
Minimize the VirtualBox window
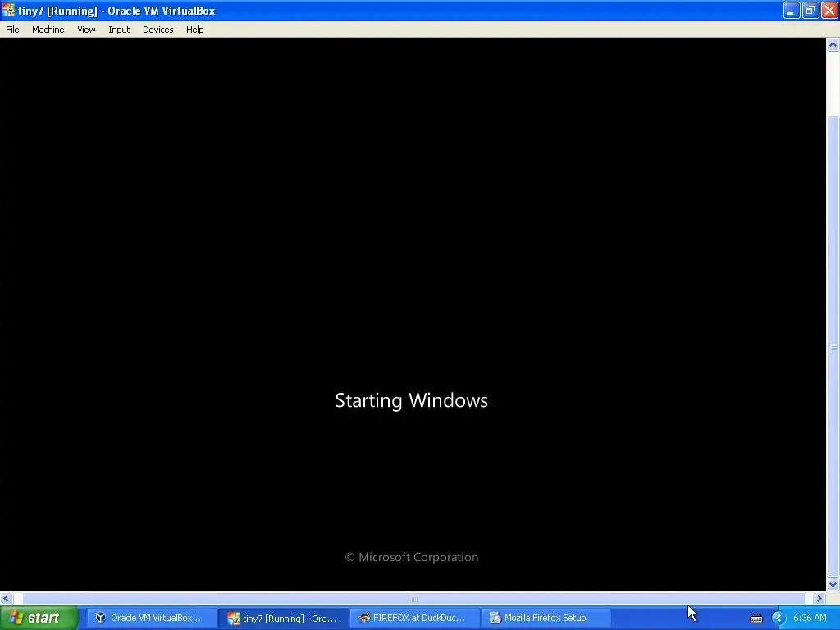(792, 10)
